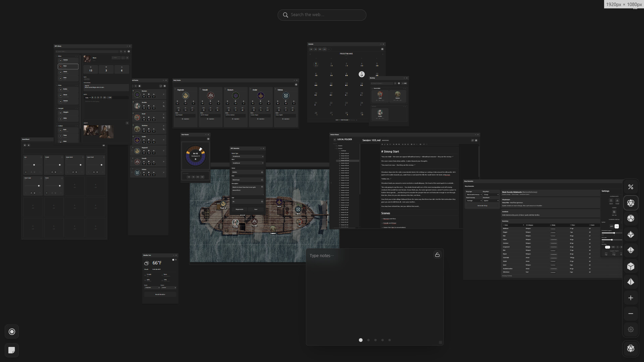Lock the NPC Generator name field
The height and width of the screenshot is (362, 644).
pos(262,172)
